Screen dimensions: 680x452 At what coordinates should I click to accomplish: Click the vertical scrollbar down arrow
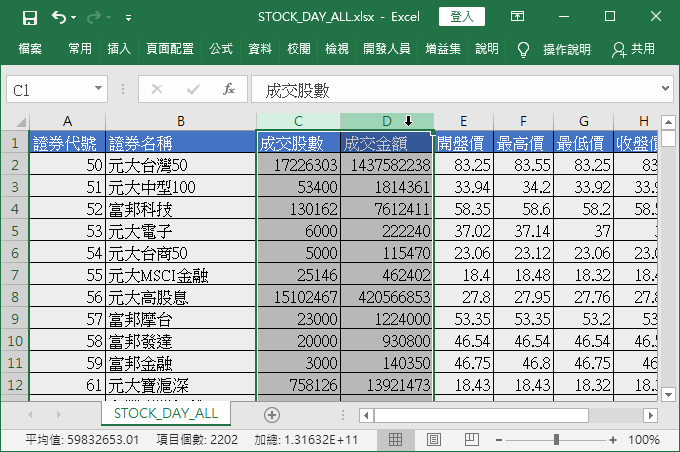pyautogui.click(x=668, y=394)
